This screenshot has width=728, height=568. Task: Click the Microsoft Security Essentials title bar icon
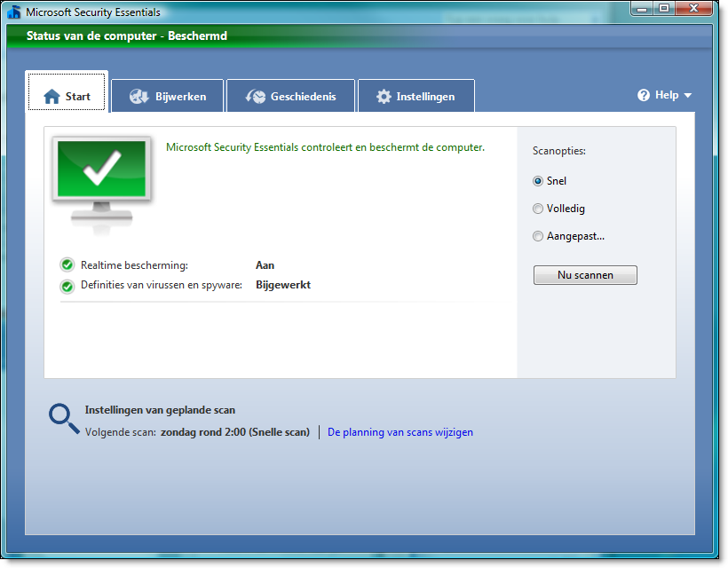[14, 12]
